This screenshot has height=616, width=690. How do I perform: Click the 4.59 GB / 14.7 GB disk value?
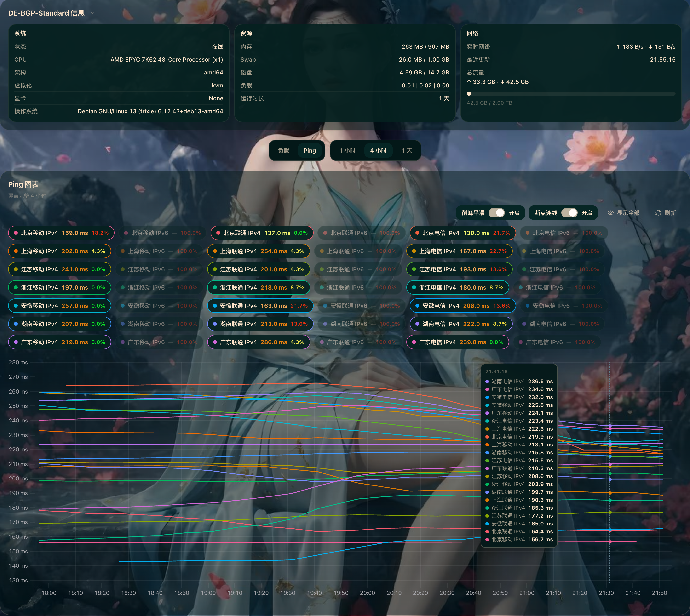[x=424, y=72]
